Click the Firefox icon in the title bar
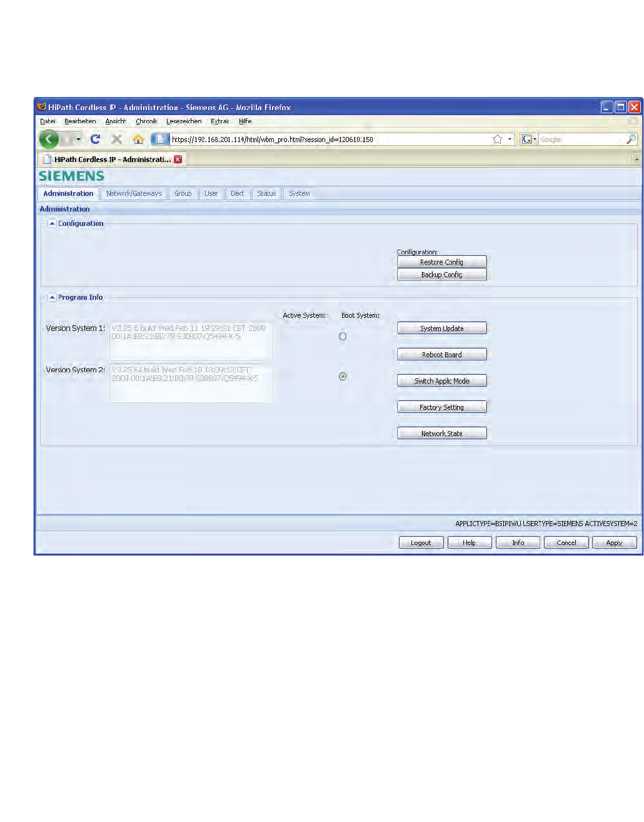 [42, 107]
